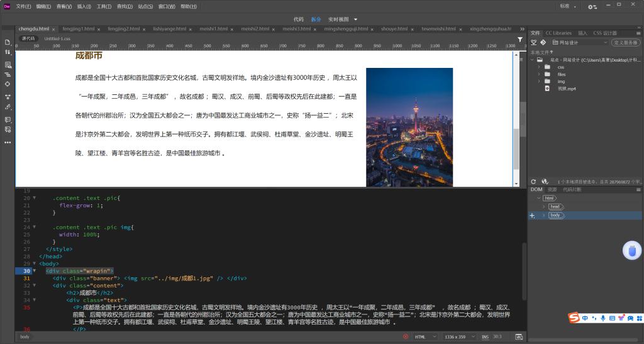Click the three-dots Customize Toolbar icon
The image size is (644, 344).
[x=8, y=142]
